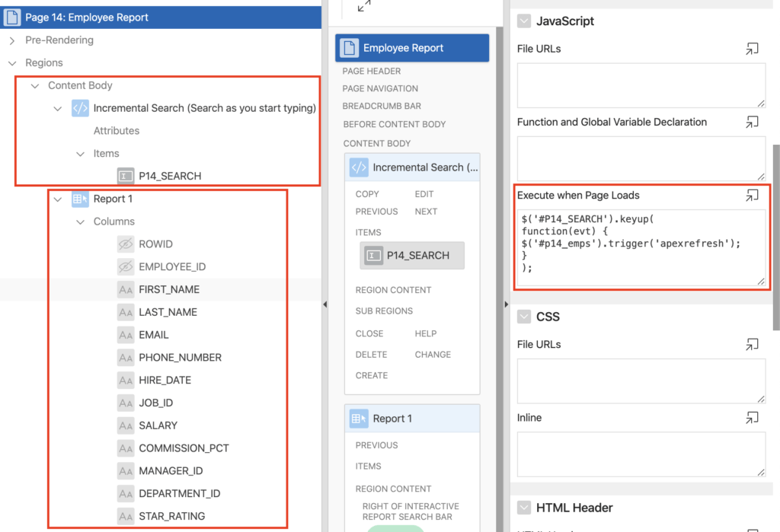The image size is (780, 532).
Task: Select Page 14: Employee Report header row
Action: 161,17
